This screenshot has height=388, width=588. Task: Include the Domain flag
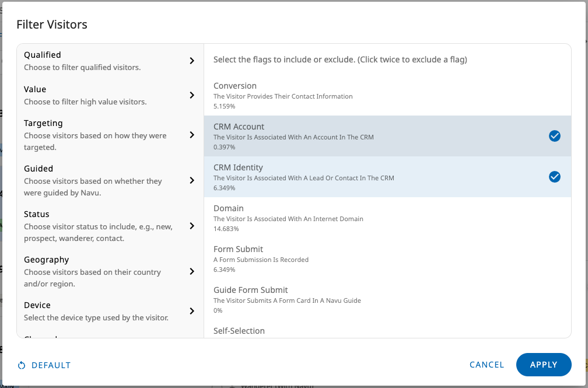pos(387,218)
